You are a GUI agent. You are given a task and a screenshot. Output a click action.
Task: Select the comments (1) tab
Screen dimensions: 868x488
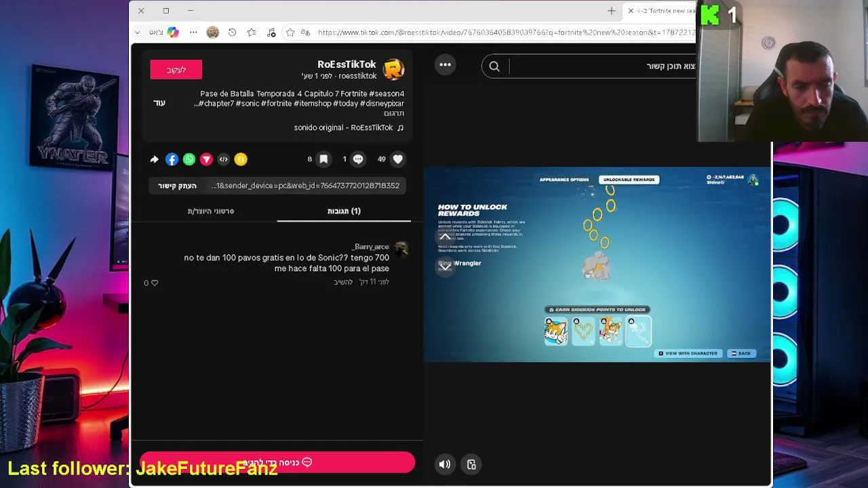[x=344, y=211]
